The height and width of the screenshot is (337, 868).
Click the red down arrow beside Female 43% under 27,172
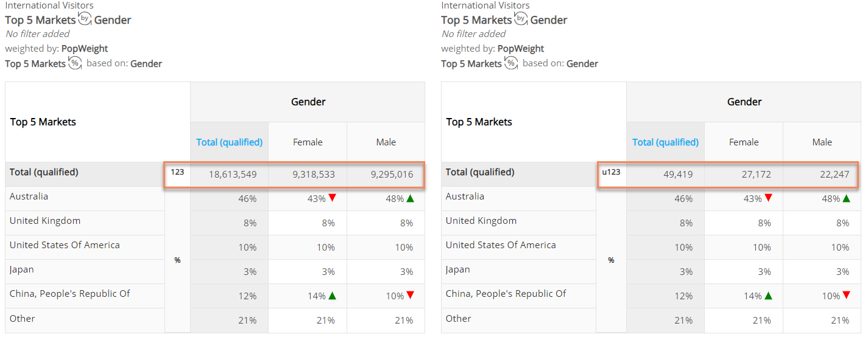tap(768, 198)
